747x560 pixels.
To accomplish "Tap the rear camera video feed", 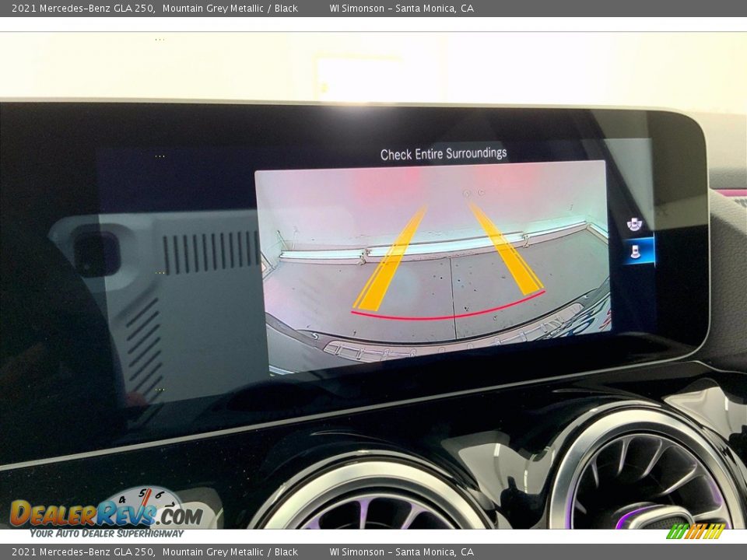I will point(433,267).
